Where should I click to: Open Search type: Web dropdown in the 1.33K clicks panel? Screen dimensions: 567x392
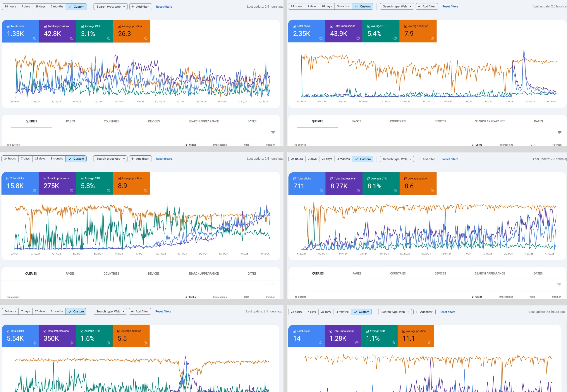[x=111, y=7]
